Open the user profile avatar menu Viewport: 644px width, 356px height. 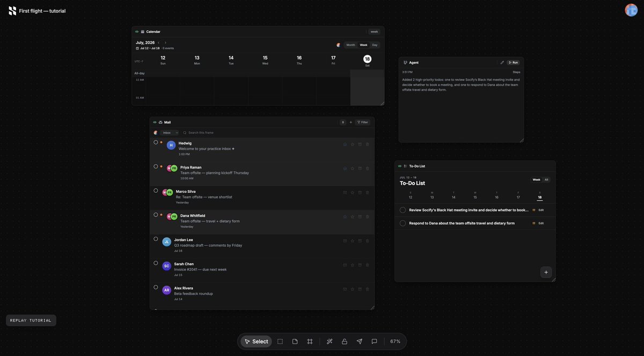point(631,10)
